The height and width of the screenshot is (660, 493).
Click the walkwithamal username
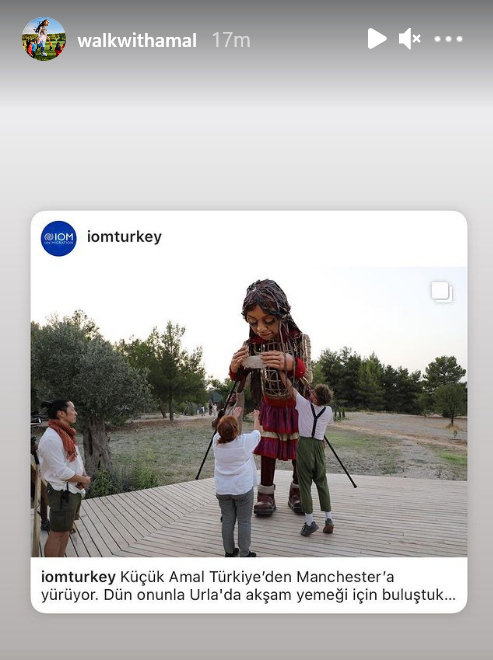pos(137,40)
